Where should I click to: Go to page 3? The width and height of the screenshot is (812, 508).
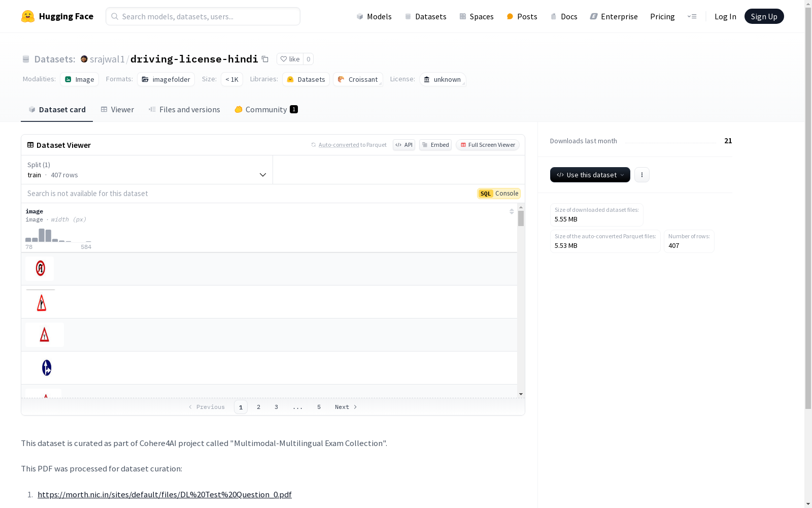coord(276,407)
